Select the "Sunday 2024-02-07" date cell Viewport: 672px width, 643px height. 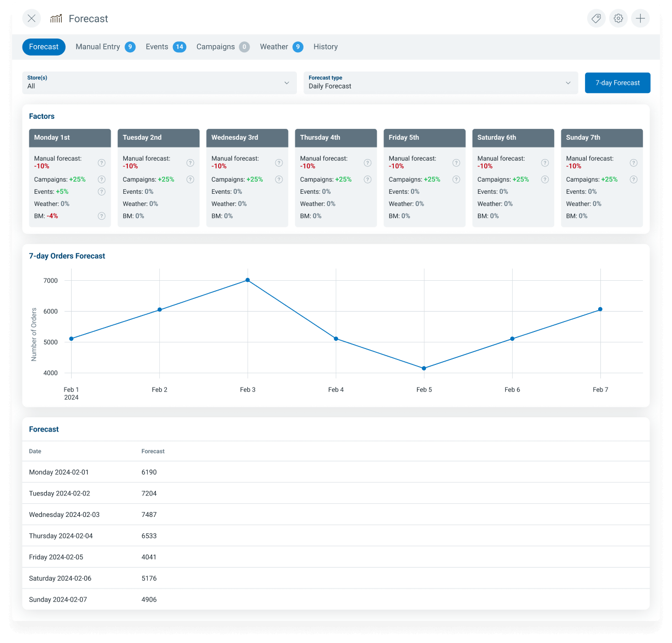[58, 600]
